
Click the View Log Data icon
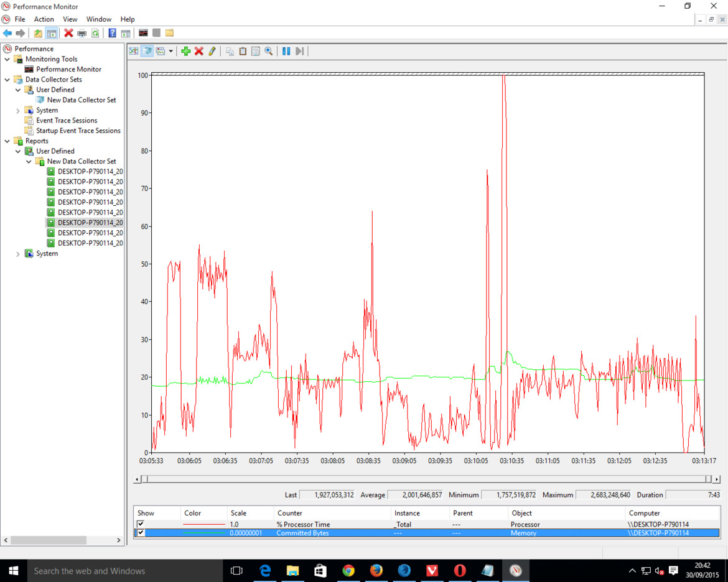pos(147,51)
